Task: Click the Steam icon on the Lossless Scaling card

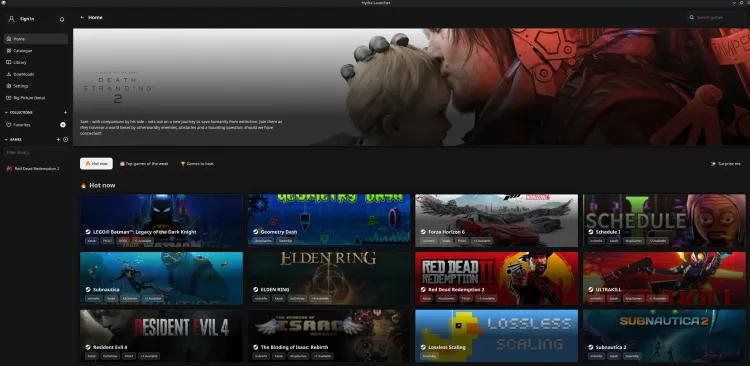Action: [x=423, y=347]
